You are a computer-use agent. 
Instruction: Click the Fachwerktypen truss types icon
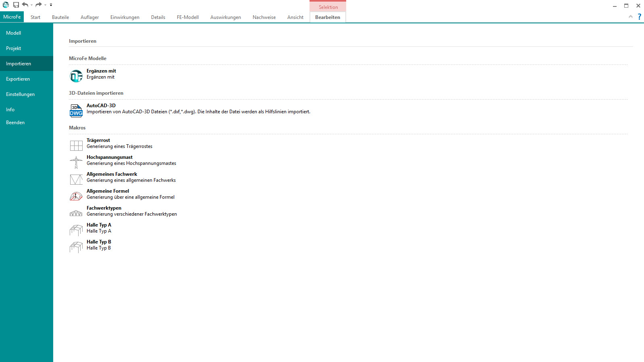click(x=76, y=213)
